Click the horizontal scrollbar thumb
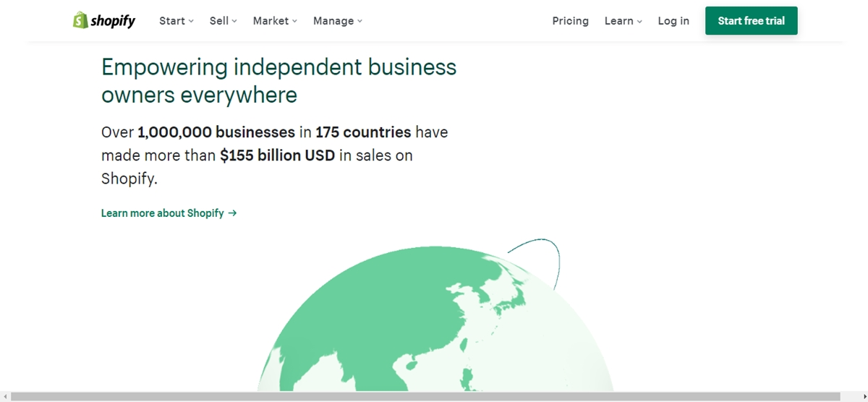The width and height of the screenshot is (868, 402). pyautogui.click(x=427, y=396)
